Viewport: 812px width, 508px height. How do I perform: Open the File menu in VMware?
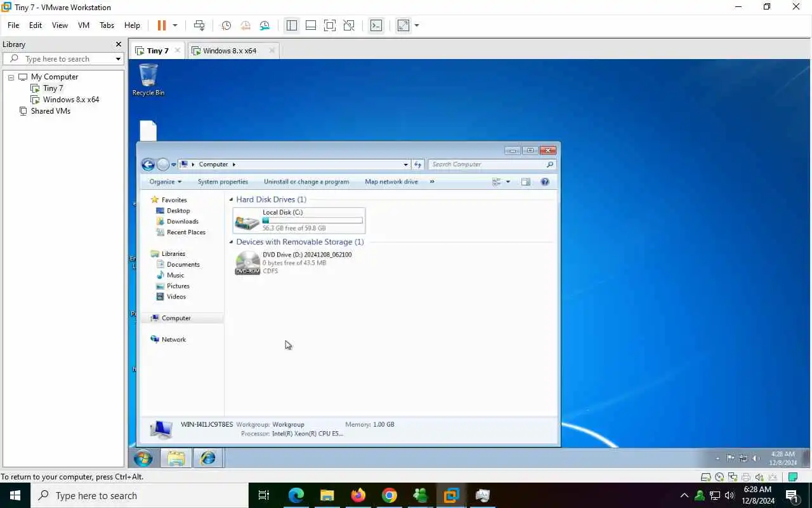pyautogui.click(x=13, y=25)
